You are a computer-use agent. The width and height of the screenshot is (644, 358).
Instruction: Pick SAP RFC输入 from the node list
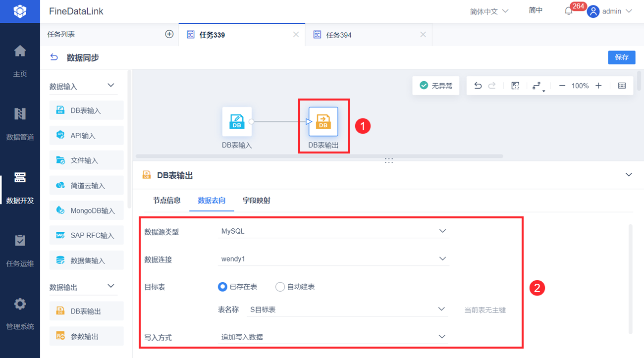[x=87, y=235]
